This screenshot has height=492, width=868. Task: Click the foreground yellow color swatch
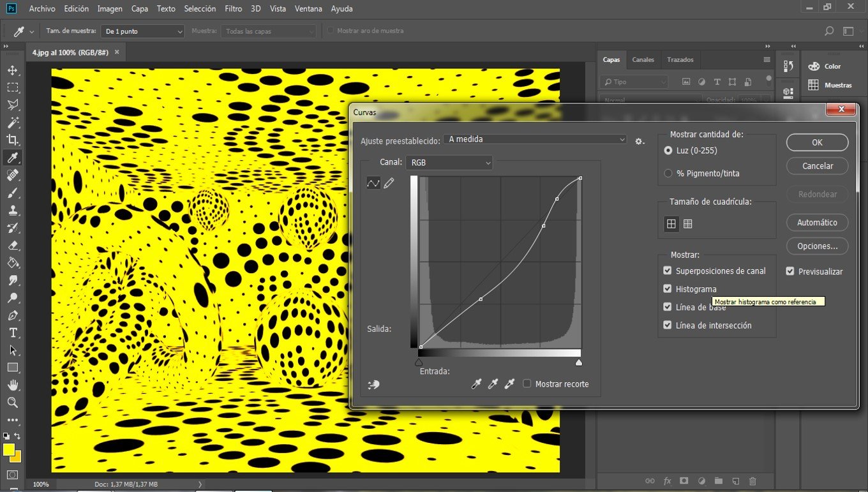click(8, 449)
